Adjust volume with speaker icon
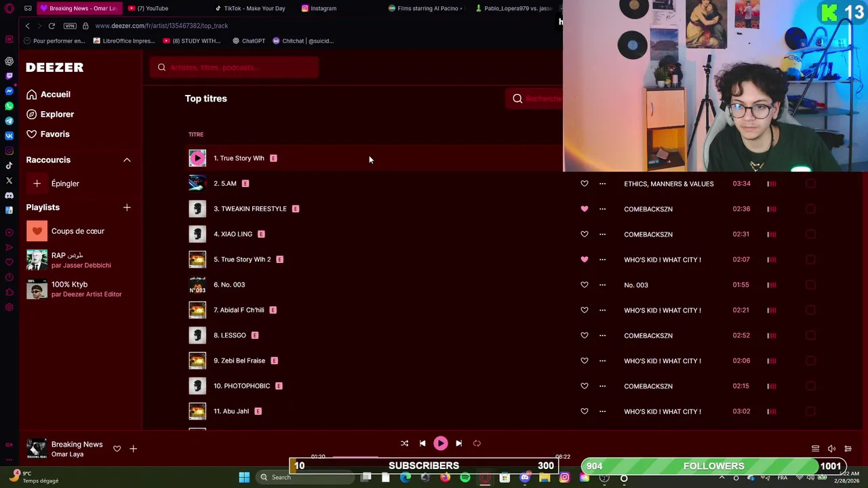Screen dimensions: 868x488 click(831, 449)
